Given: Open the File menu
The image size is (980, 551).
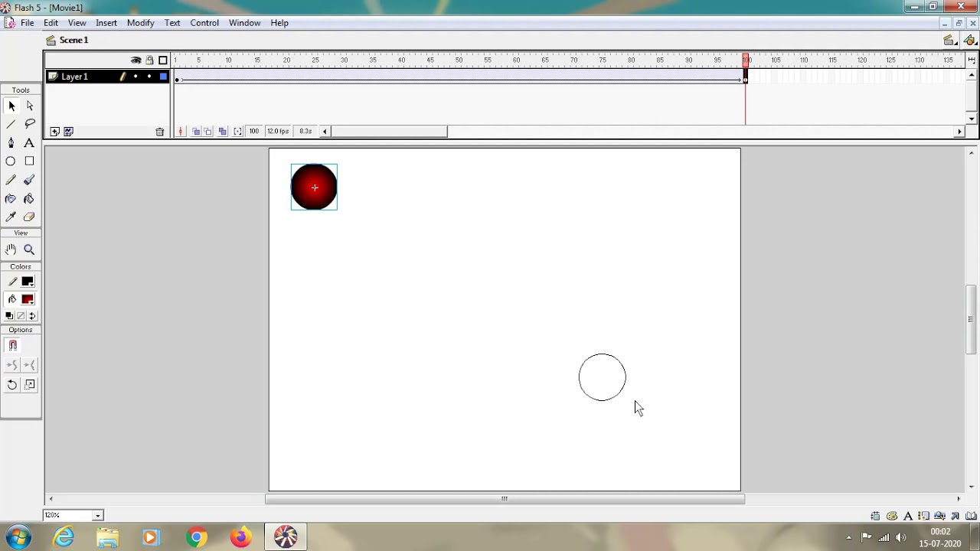Looking at the screenshot, I should pos(27,23).
